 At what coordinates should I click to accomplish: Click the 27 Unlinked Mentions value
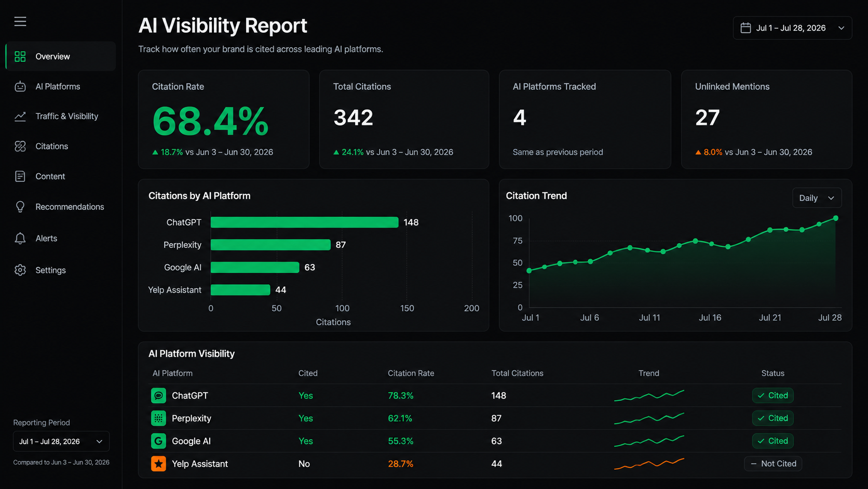click(707, 118)
